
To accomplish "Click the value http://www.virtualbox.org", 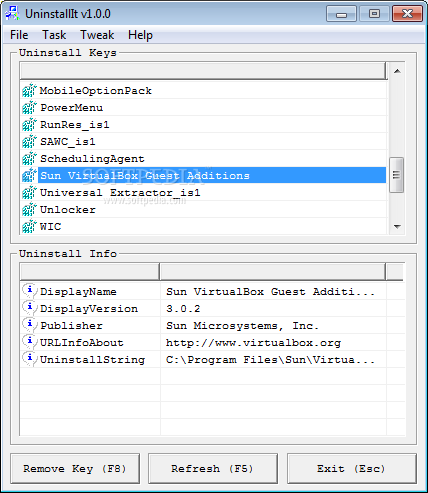I will click(x=253, y=343).
